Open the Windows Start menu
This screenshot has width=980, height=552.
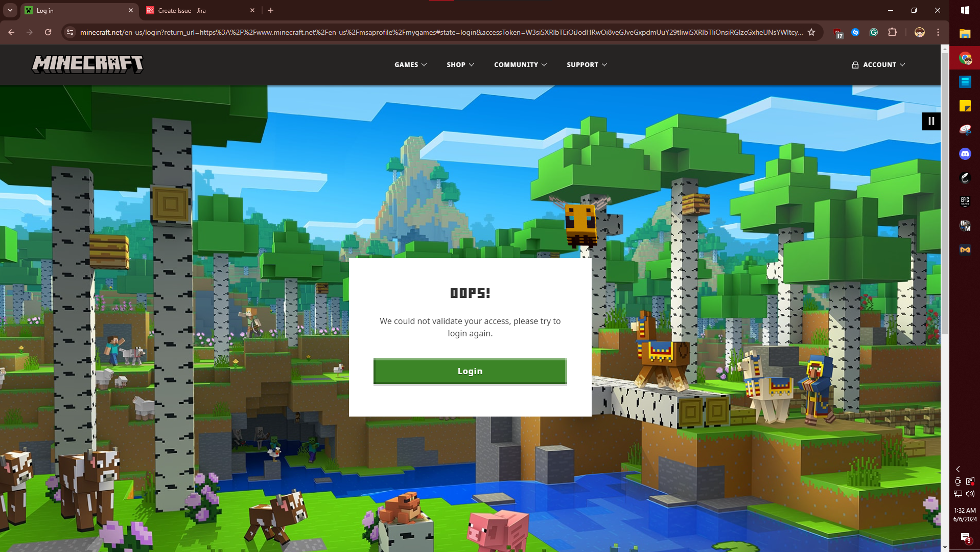coord(965,10)
